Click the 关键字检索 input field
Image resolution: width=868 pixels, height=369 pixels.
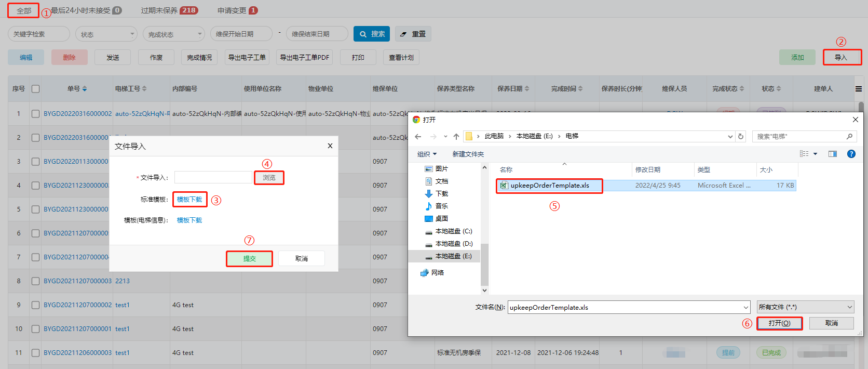(x=39, y=34)
